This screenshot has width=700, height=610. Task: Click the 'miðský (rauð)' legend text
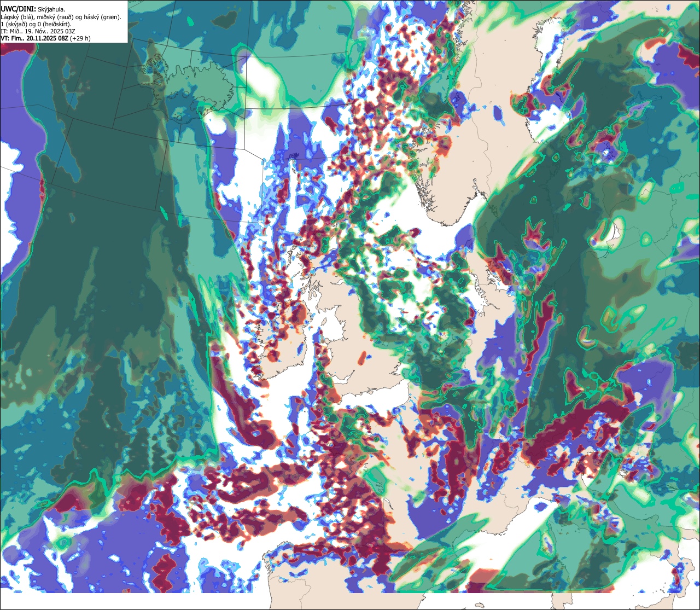[x=55, y=18]
